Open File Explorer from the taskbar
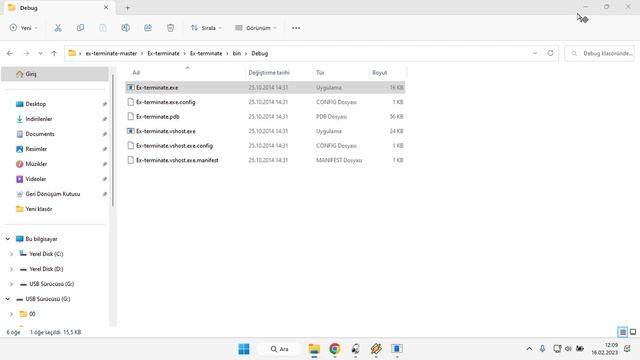 [x=314, y=349]
